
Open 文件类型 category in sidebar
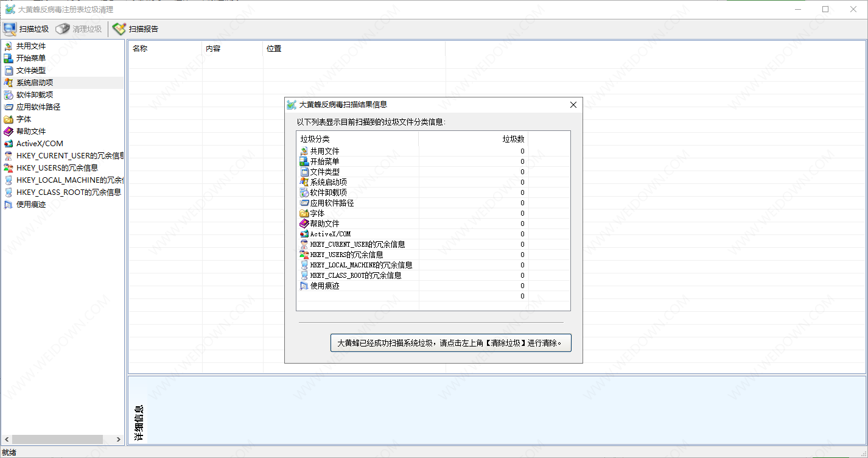click(30, 71)
